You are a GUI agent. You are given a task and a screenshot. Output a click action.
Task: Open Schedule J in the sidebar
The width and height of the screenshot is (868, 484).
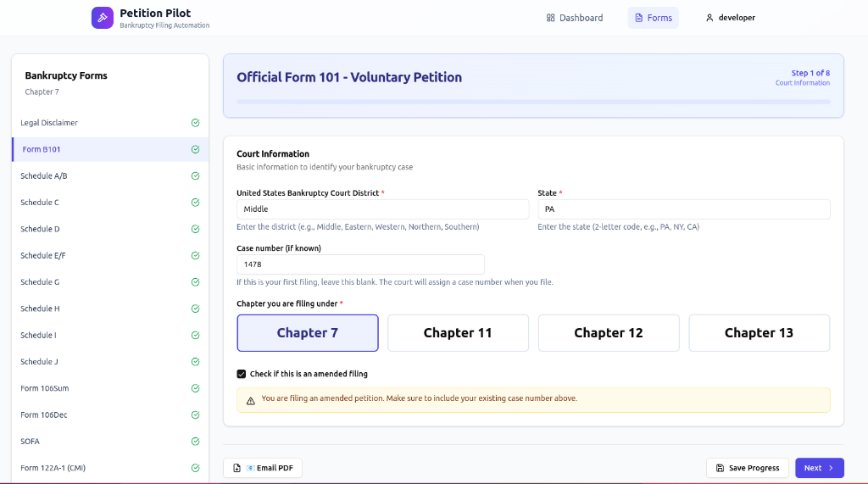110,362
